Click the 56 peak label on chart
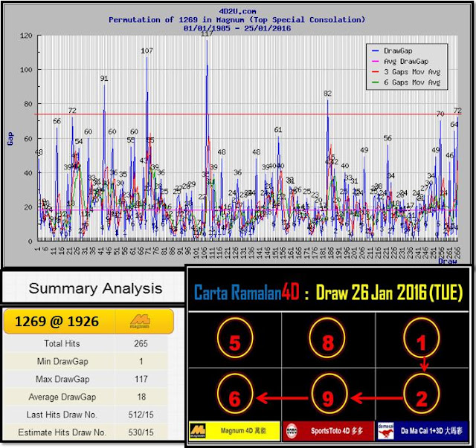The height and width of the screenshot is (448, 476). pyautogui.click(x=387, y=139)
